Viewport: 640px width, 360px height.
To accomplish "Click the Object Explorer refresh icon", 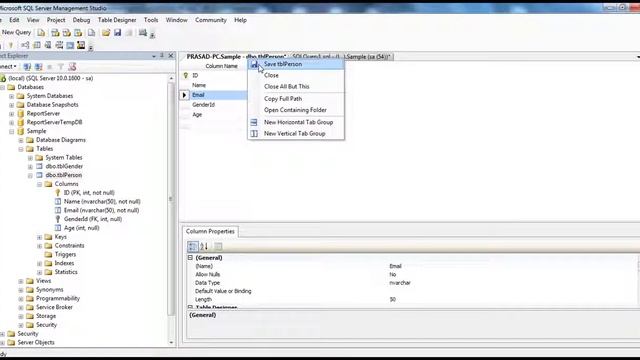I will point(72,67).
